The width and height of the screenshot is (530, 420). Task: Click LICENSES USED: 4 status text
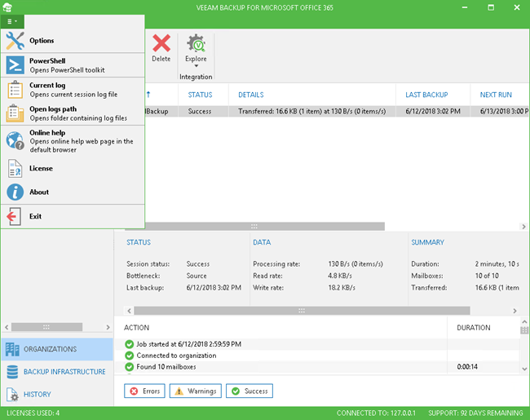33,413
